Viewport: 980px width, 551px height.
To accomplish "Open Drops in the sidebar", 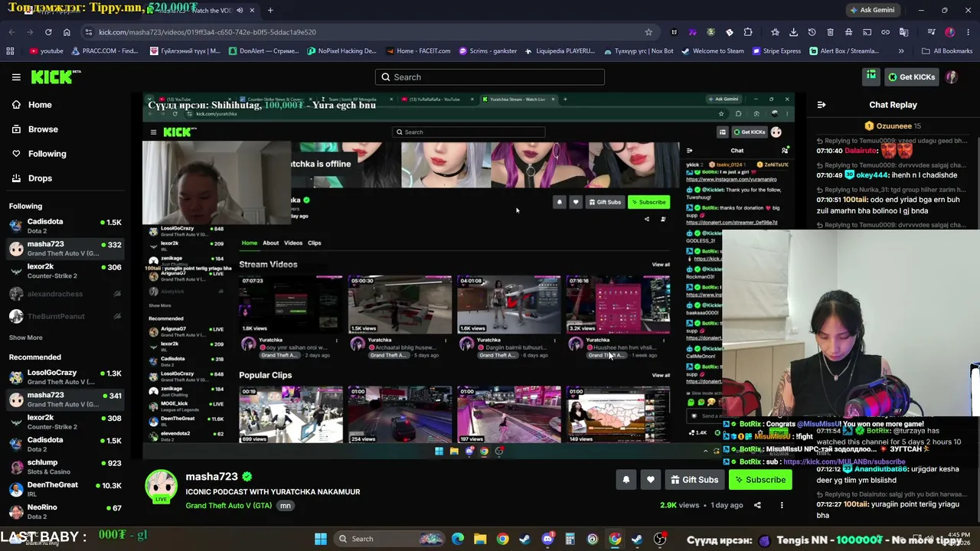I will pos(40,178).
